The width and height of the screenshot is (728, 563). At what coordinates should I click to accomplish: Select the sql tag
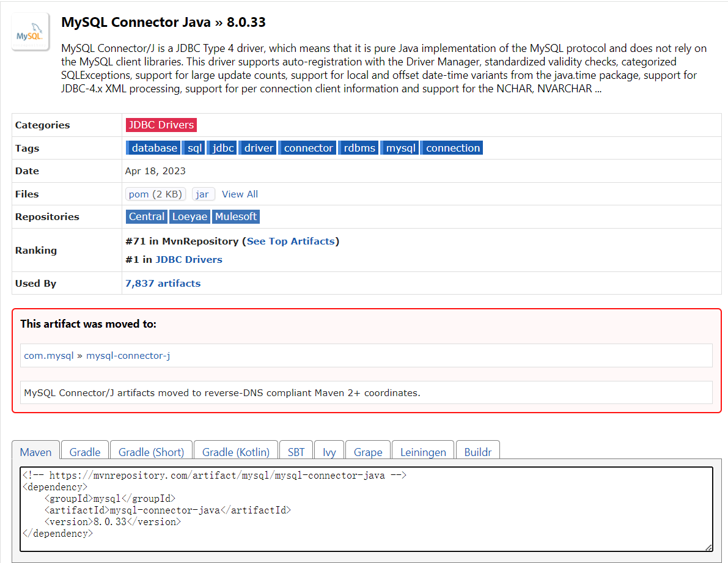pos(194,148)
